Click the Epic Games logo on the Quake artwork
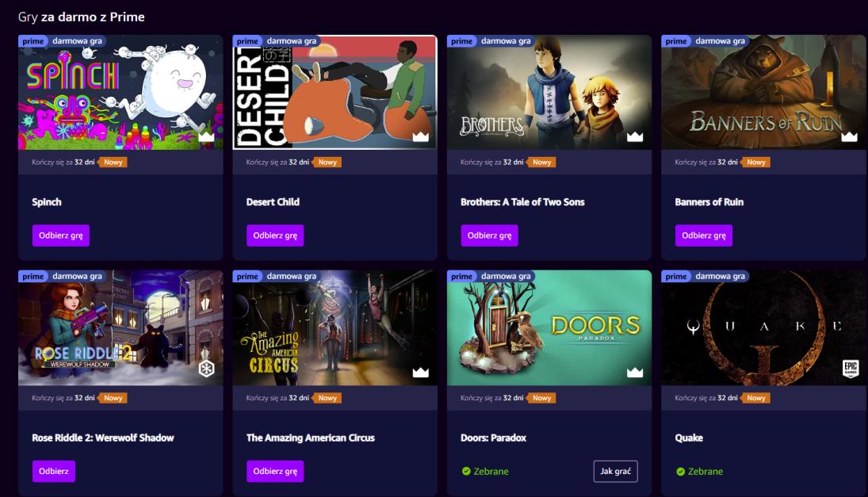The height and width of the screenshot is (497, 868). 851,368
